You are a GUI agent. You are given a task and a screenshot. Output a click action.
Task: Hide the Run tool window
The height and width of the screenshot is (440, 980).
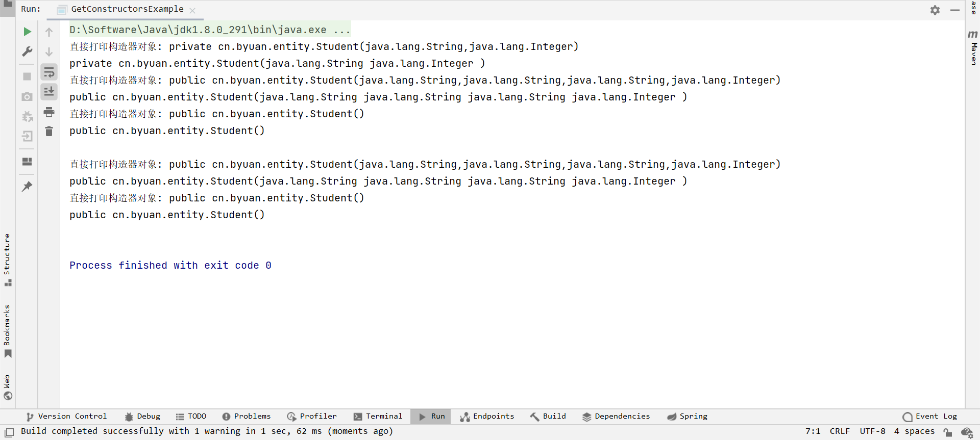[x=955, y=10]
